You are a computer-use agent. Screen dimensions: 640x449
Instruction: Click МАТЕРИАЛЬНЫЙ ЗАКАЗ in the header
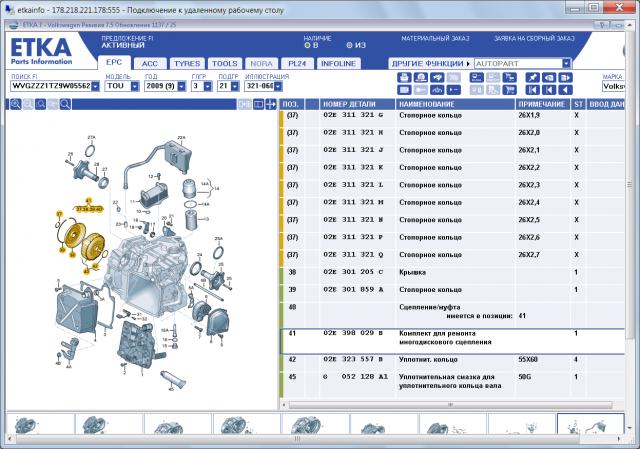tap(435, 38)
